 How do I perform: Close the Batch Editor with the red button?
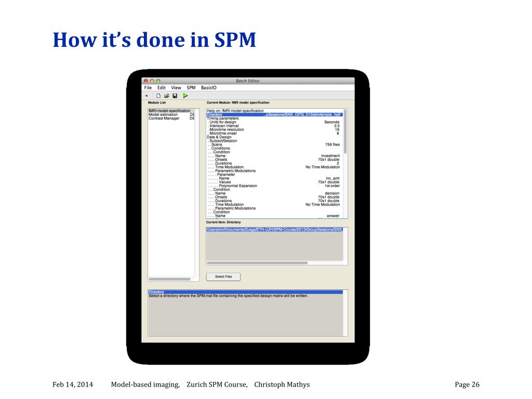(x=146, y=81)
